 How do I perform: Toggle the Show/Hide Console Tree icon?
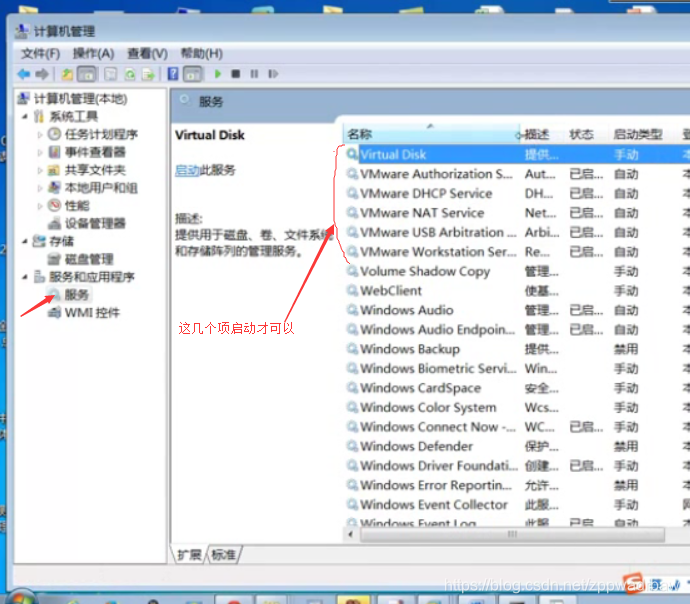(x=87, y=74)
